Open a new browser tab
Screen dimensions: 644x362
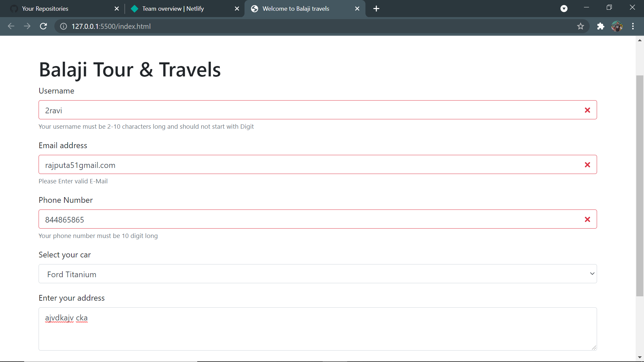pyautogui.click(x=376, y=8)
